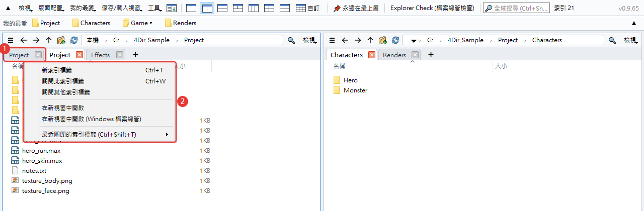Open the left pane 檢視 view dropdown
Viewport: 644px width, 211px height.
click(309, 40)
